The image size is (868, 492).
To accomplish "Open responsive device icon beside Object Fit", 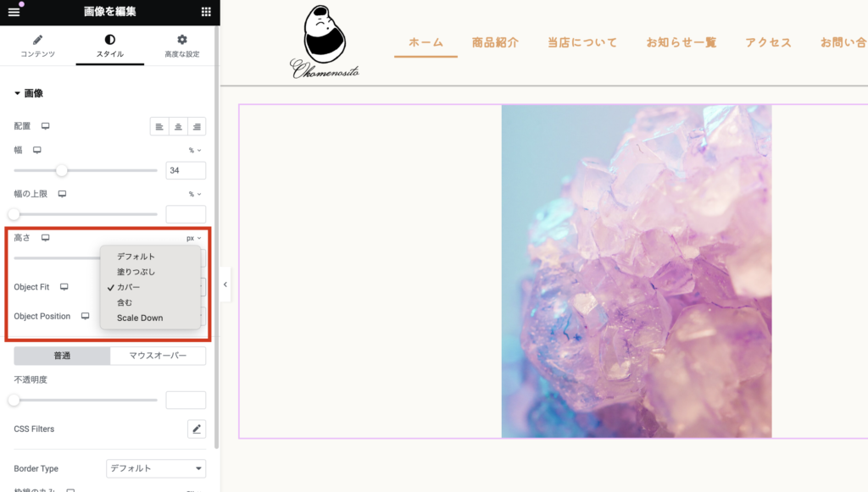I will coord(64,287).
